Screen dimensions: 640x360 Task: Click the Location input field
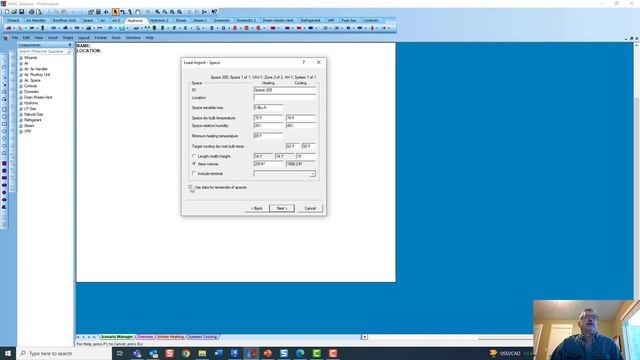[284, 98]
